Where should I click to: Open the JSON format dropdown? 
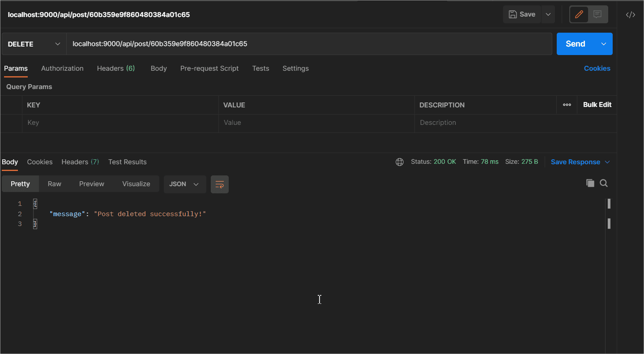coord(184,184)
